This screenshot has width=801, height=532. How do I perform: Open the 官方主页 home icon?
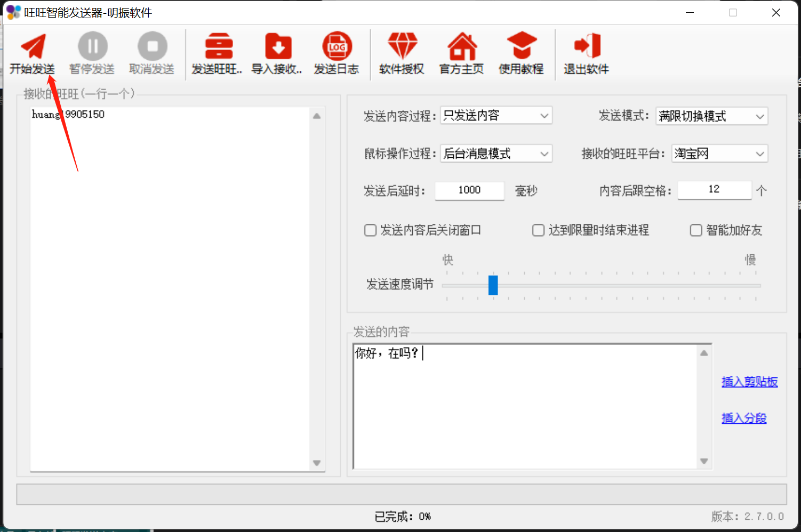pyautogui.click(x=462, y=46)
